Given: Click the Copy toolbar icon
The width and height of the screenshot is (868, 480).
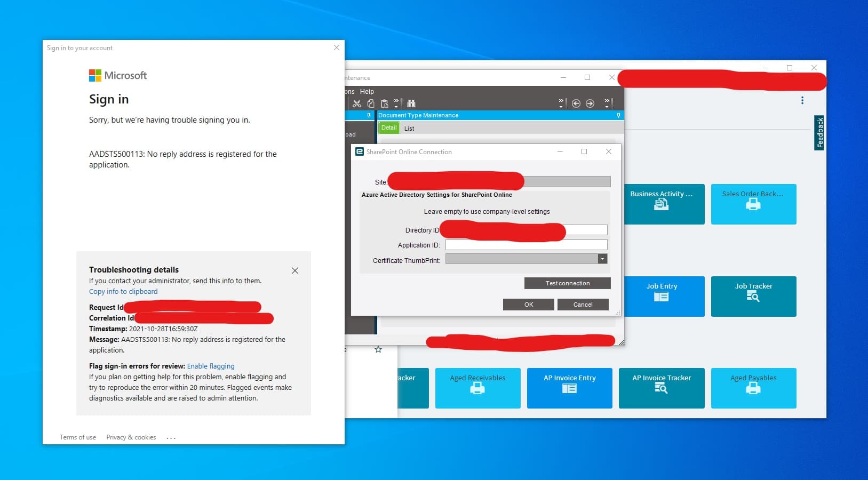Looking at the screenshot, I should coord(371,103).
